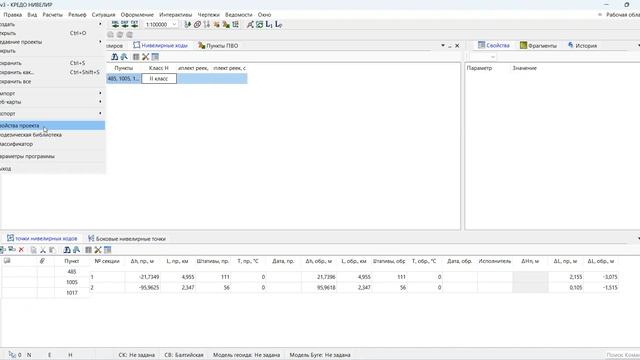Close the Нивелирные ходы panel

457,45
